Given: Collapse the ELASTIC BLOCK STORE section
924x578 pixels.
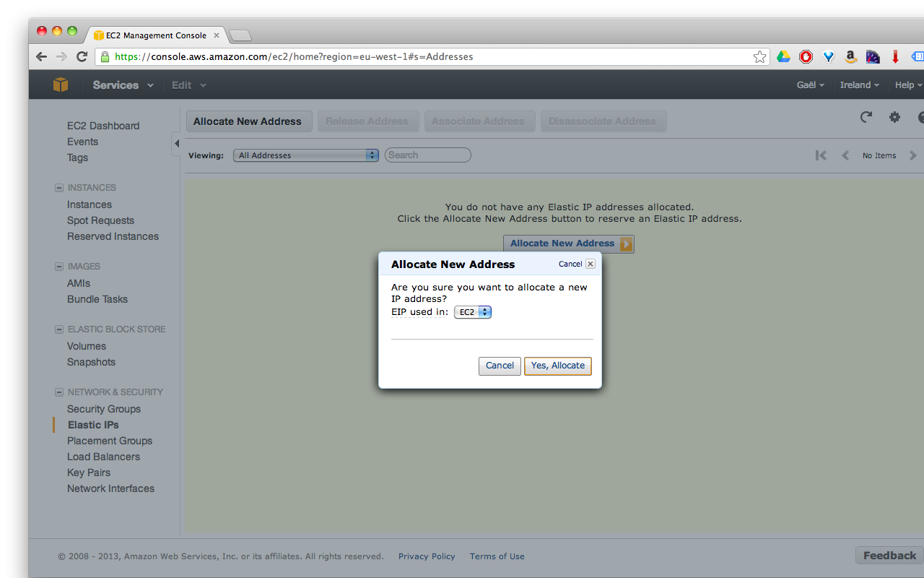Looking at the screenshot, I should 58,329.
